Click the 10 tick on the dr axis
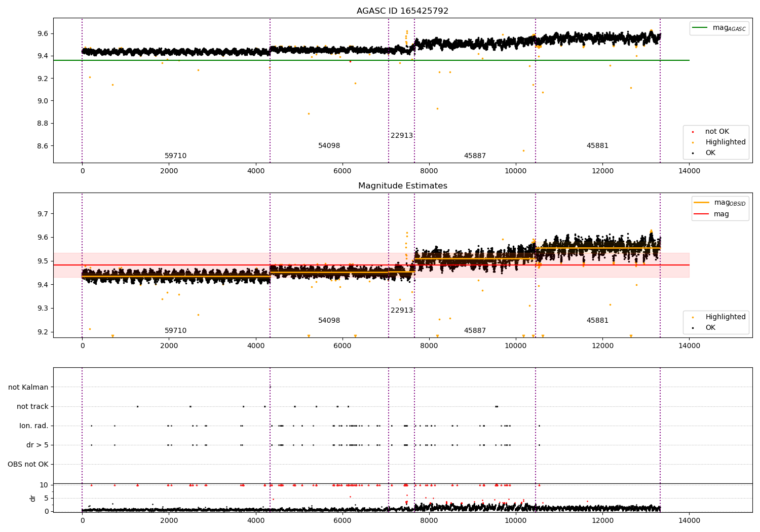The height and width of the screenshot is (532, 760). pos(44,485)
